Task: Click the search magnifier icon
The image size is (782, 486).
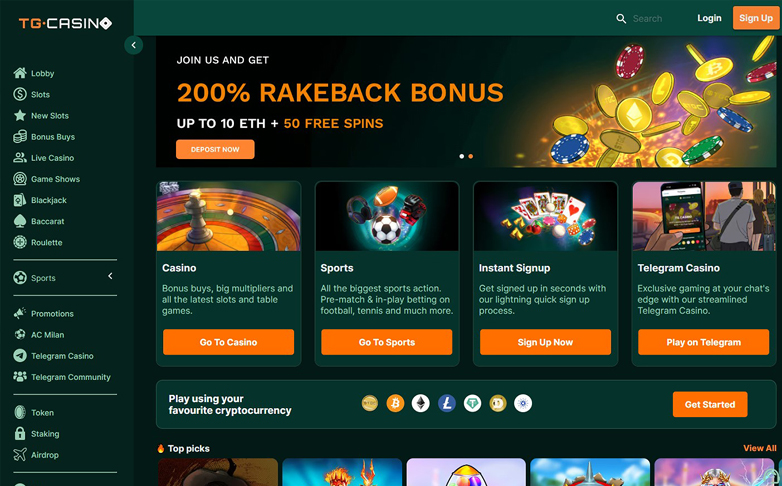Action: pyautogui.click(x=621, y=18)
